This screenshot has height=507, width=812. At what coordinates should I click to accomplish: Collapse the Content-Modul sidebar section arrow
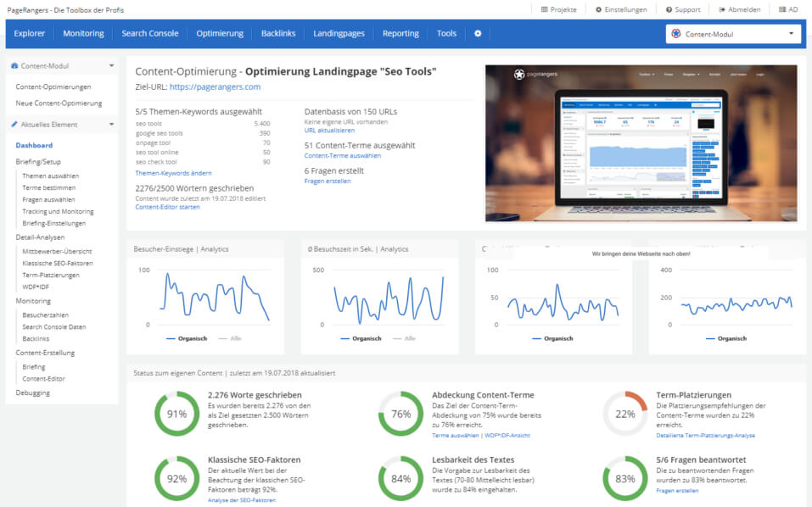pos(111,65)
